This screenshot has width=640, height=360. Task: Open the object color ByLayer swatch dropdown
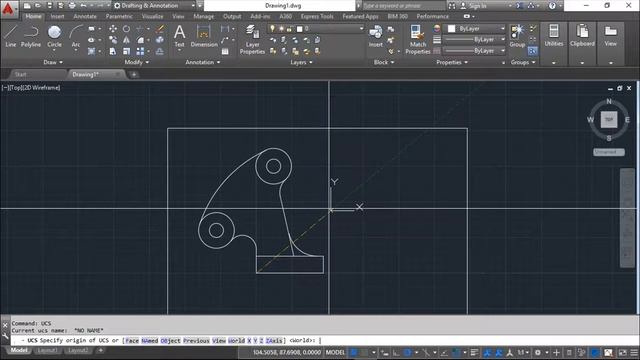click(x=474, y=29)
